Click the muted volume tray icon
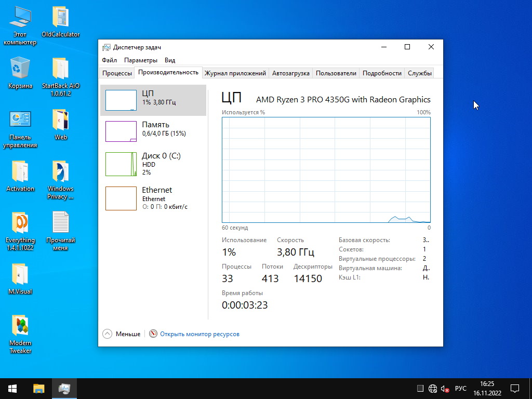Image resolution: width=532 pixels, height=399 pixels. click(x=445, y=389)
